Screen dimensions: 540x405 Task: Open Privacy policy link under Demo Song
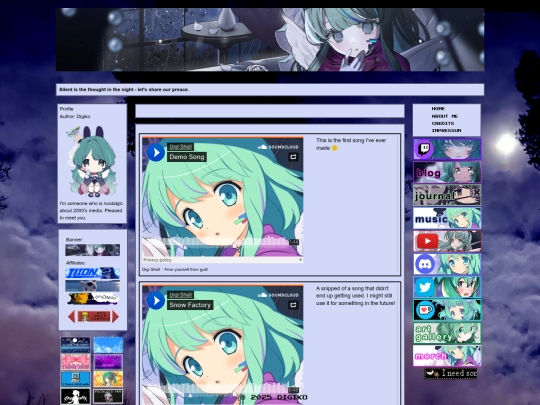pyautogui.click(x=157, y=260)
